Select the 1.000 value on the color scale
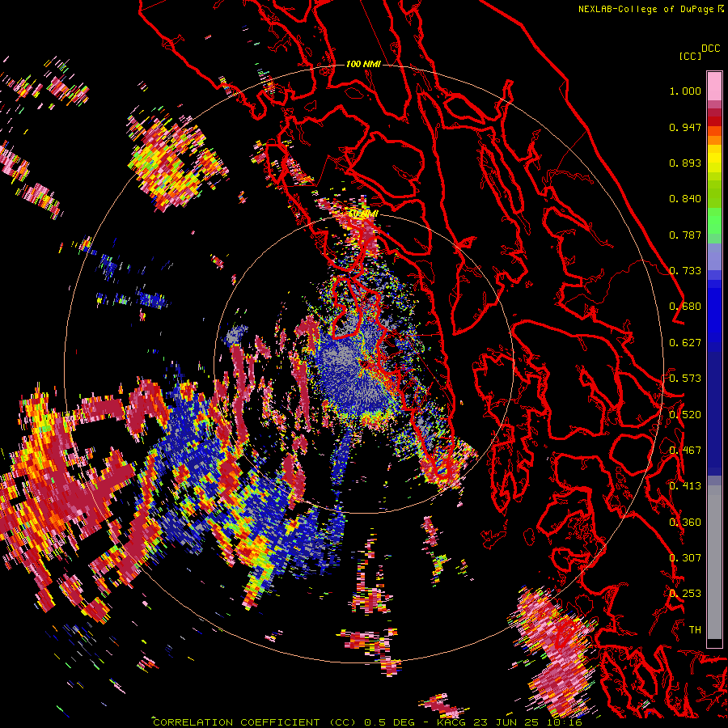 click(x=685, y=91)
